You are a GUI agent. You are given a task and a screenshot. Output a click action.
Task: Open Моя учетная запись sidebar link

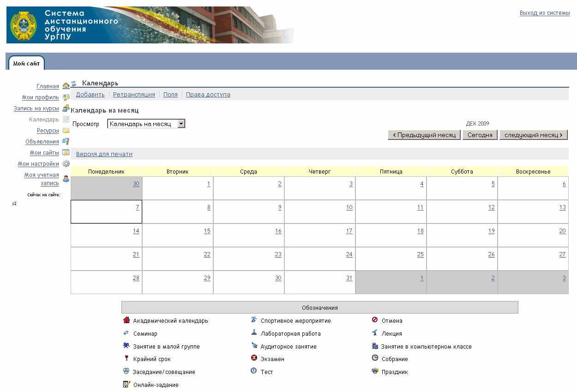pyautogui.click(x=42, y=179)
